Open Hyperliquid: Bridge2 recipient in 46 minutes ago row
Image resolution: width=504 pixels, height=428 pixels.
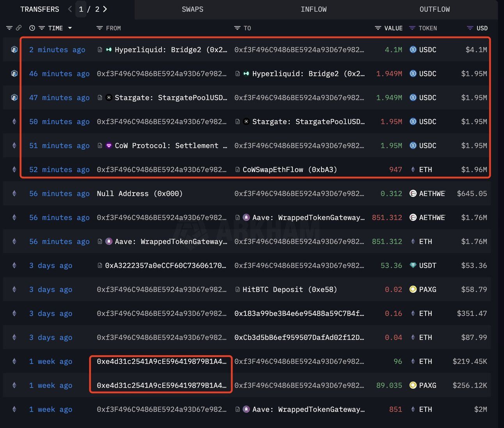pos(309,74)
